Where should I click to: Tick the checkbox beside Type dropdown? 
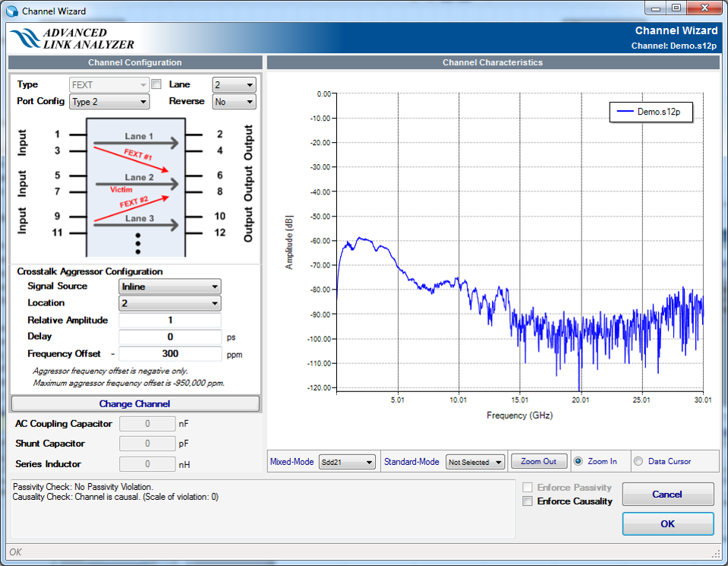click(156, 84)
